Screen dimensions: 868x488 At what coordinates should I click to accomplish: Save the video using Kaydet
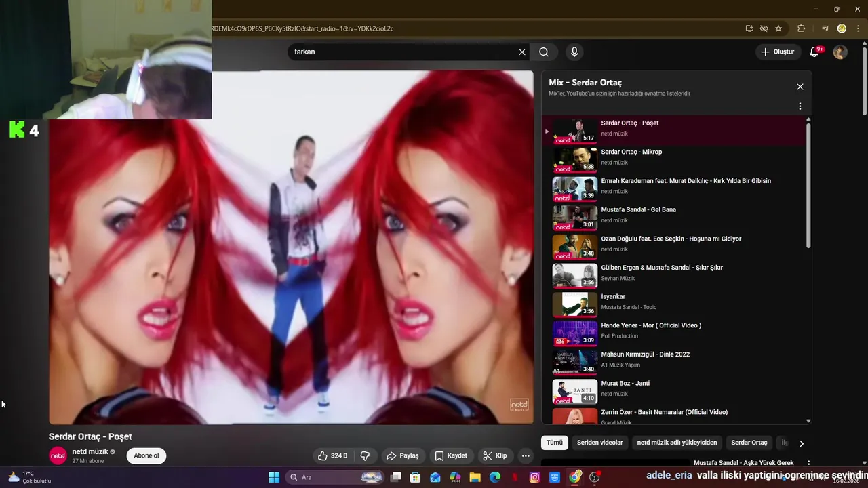(x=451, y=455)
